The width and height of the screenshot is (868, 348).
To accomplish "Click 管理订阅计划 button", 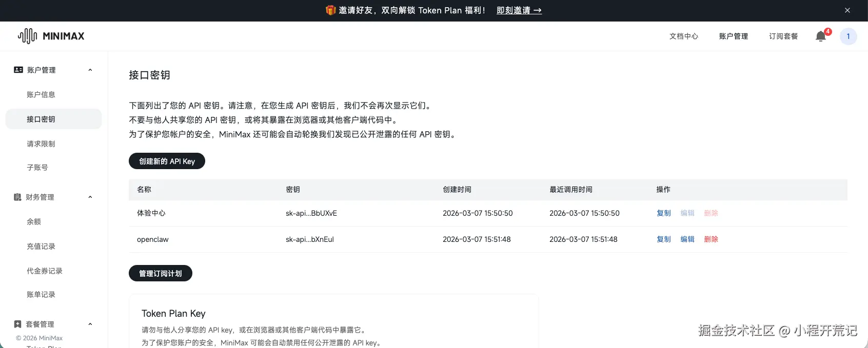I will 161,273.
